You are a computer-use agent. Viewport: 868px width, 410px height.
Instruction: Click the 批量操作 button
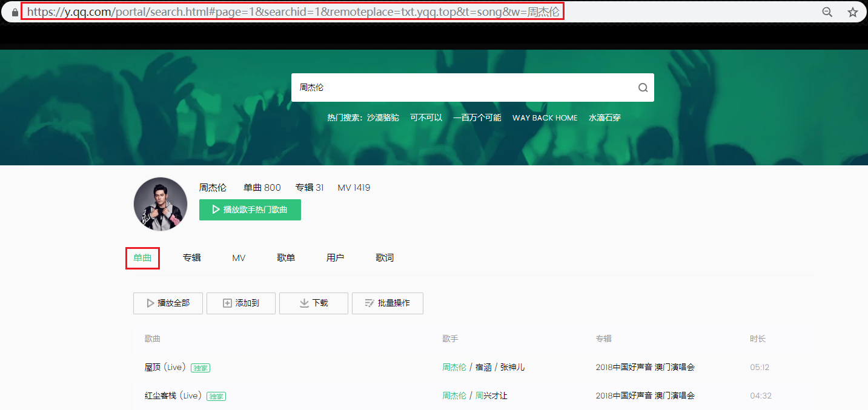pos(388,303)
